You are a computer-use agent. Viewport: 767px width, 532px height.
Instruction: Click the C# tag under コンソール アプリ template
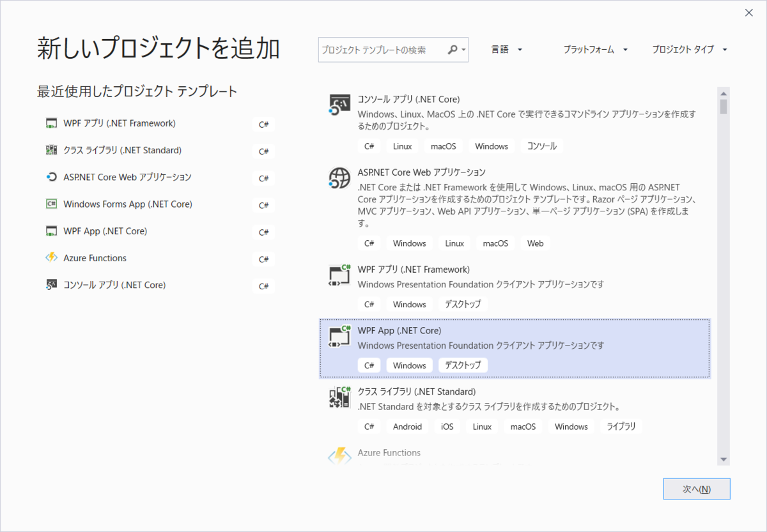click(x=369, y=146)
